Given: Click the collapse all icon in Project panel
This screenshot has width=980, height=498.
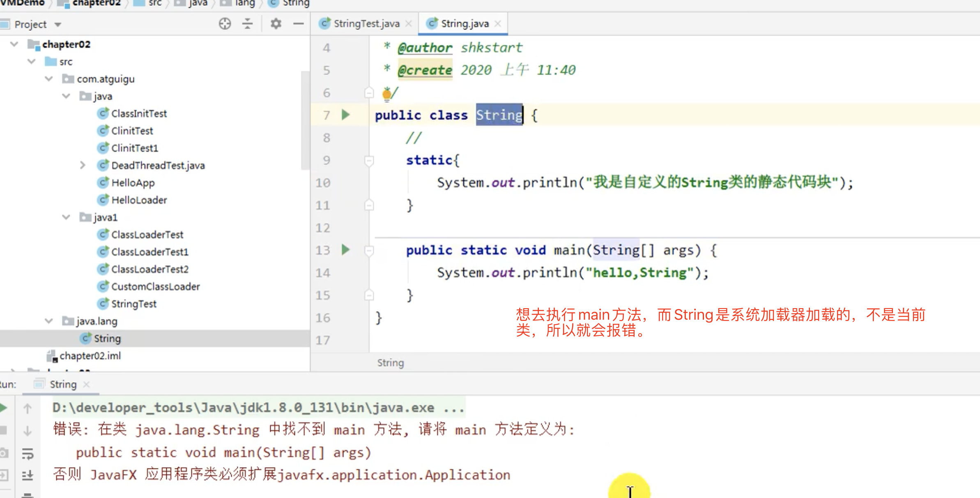Looking at the screenshot, I should click(247, 24).
